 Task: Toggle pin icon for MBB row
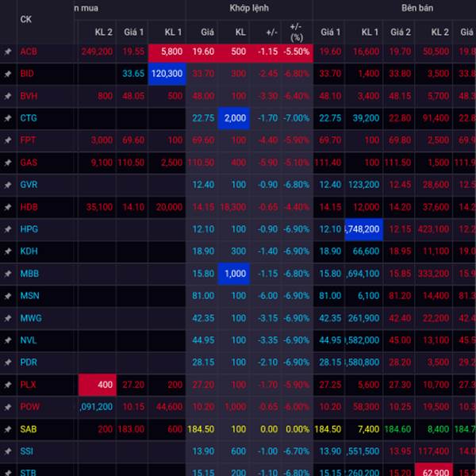tap(8, 274)
